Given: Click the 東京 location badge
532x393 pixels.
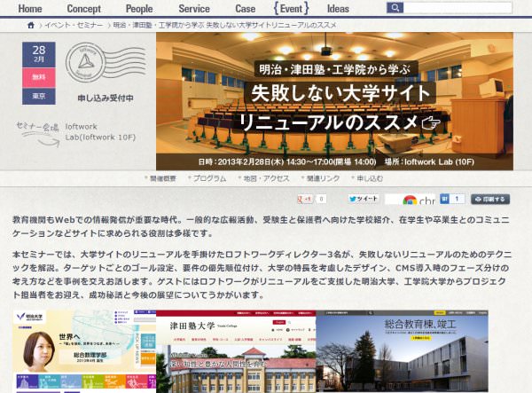Looking at the screenshot, I should click(39, 96).
